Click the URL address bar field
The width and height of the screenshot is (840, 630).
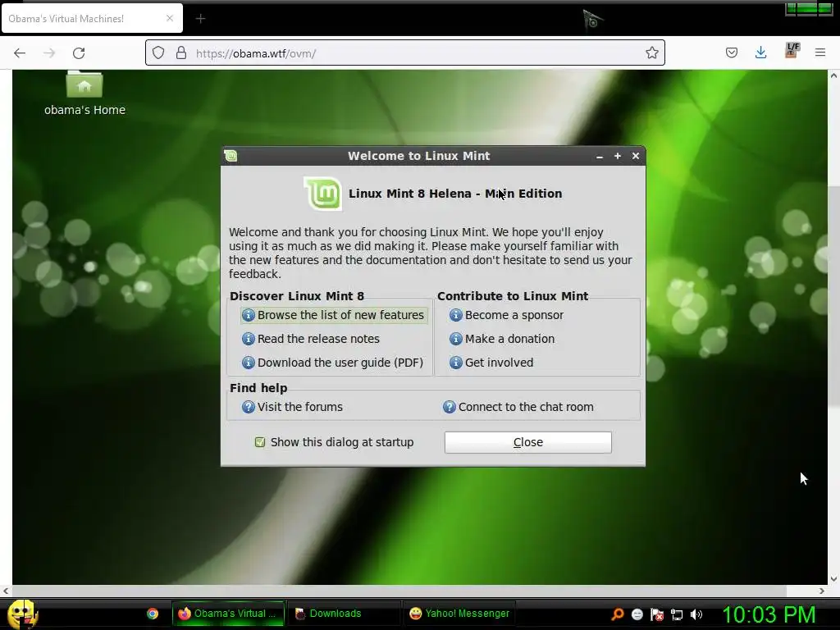(405, 53)
